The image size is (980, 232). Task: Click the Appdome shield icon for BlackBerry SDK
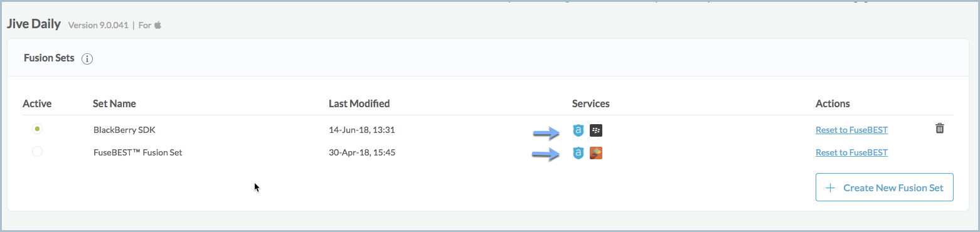[x=578, y=130]
